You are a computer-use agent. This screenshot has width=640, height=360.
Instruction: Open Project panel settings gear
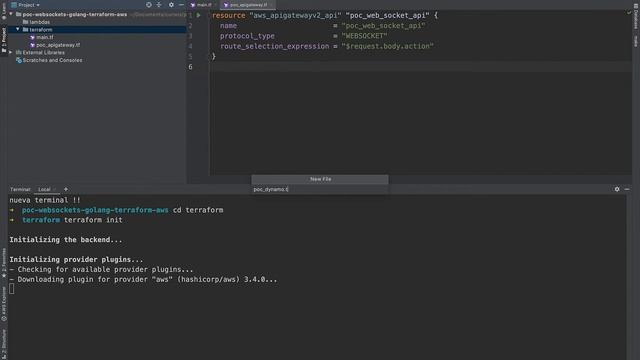coord(171,4)
